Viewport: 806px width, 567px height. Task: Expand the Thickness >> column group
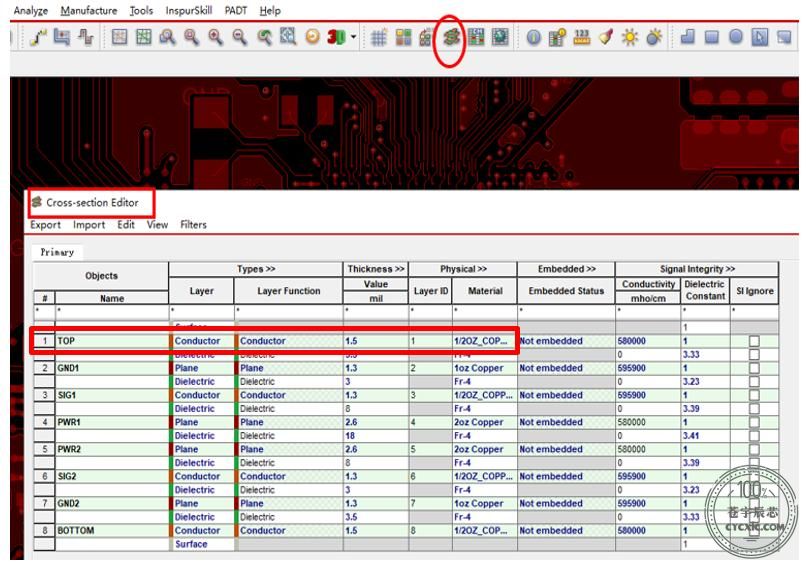376,269
